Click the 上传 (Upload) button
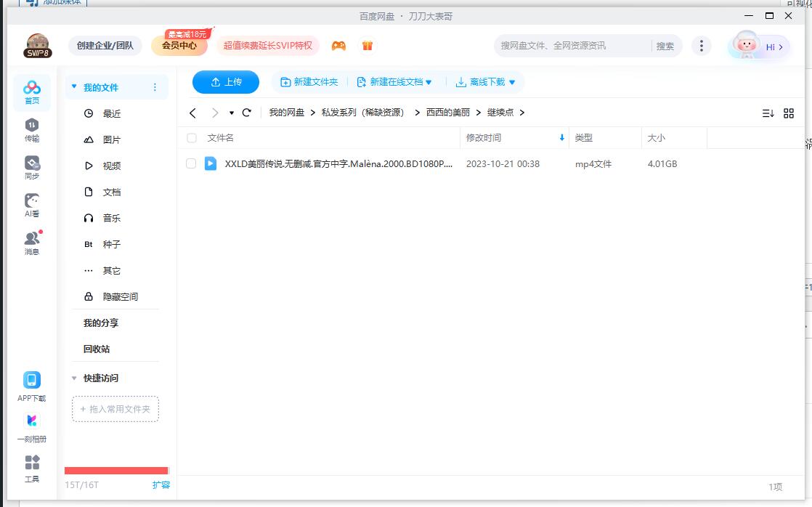 tap(225, 82)
